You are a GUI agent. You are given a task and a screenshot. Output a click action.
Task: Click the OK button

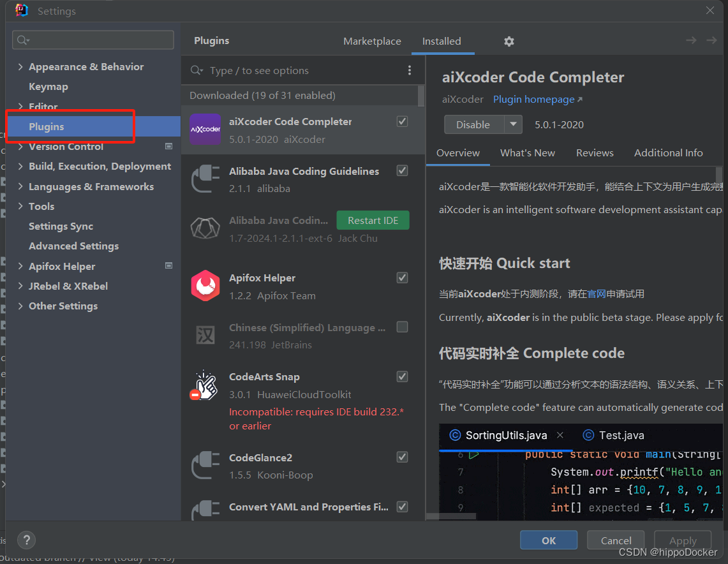tap(548, 540)
